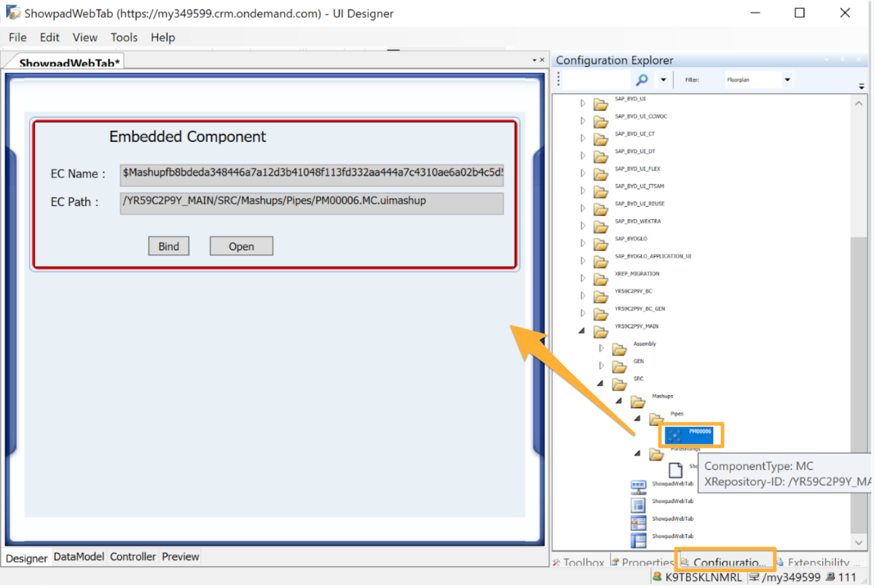Switch to the DataModel tab
Viewport: 874px width, 588px height.
coord(79,557)
